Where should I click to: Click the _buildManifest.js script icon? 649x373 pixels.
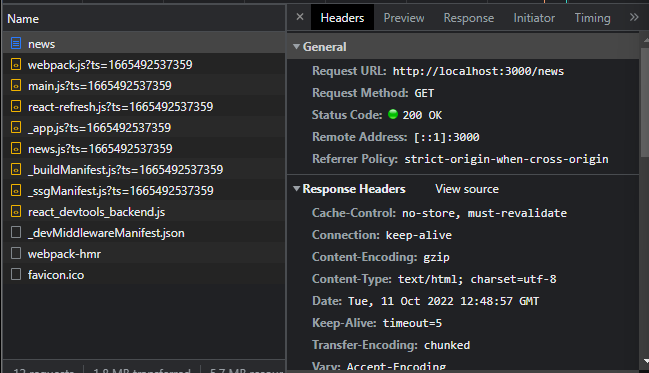pos(16,169)
